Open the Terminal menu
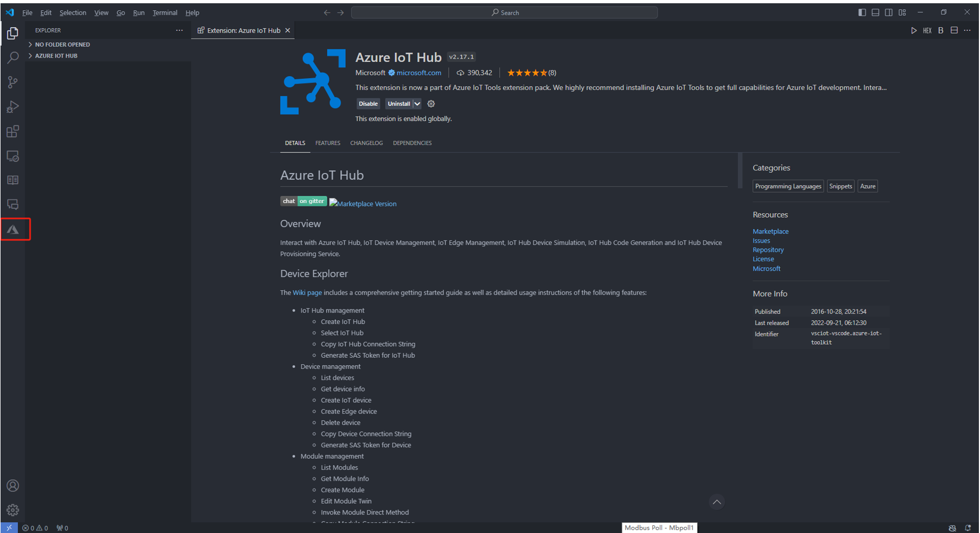980x533 pixels. 164,12
